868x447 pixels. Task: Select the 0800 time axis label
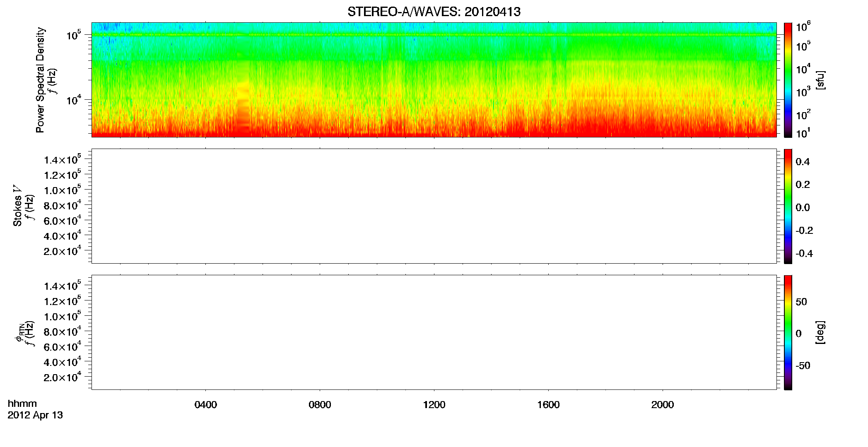[x=320, y=405]
